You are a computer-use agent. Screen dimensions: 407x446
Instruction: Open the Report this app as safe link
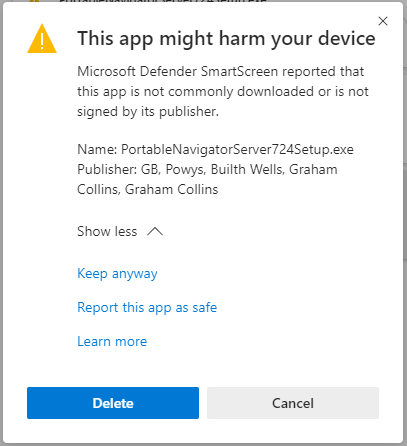tap(147, 308)
